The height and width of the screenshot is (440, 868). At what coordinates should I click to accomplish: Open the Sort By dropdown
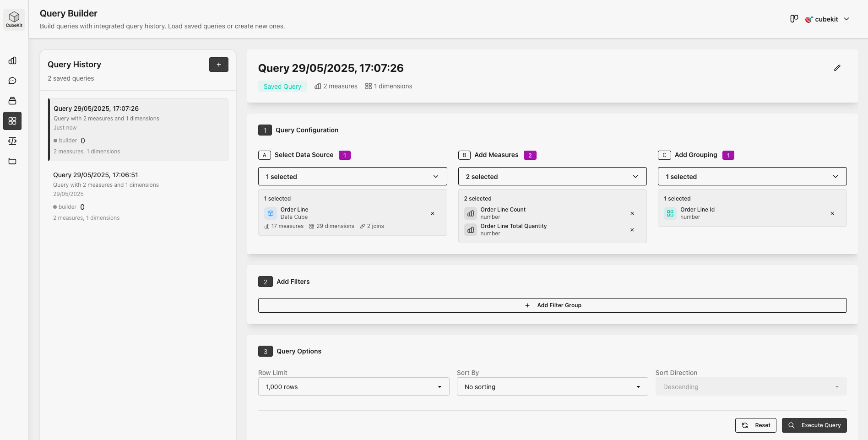(x=552, y=387)
